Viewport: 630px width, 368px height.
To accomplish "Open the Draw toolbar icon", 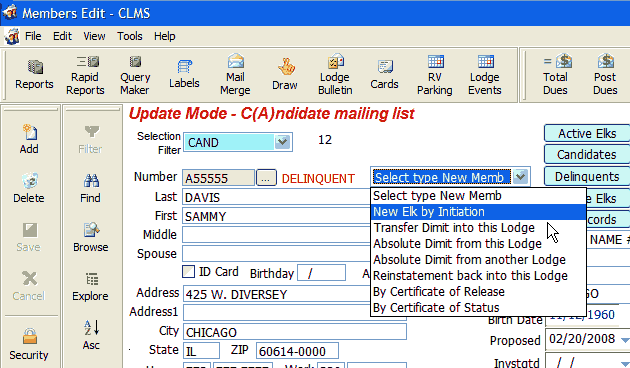I will point(285,75).
